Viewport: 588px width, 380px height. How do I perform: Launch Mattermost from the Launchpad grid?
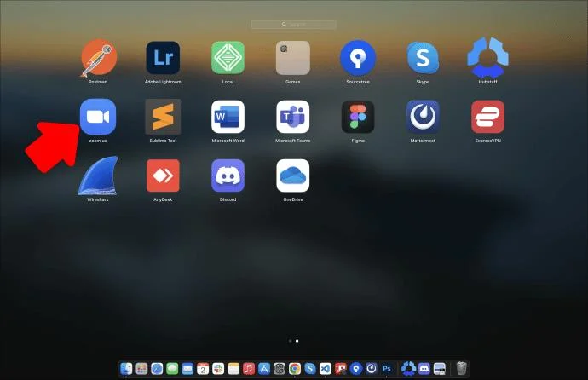(423, 117)
